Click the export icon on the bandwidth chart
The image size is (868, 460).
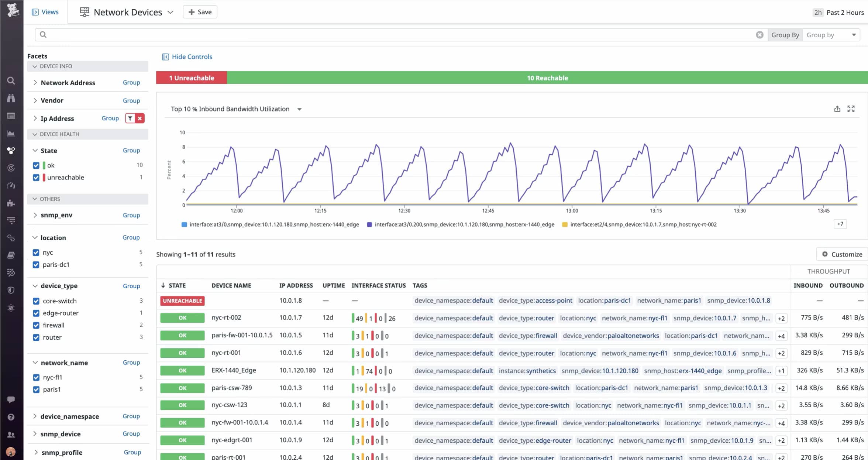pyautogui.click(x=837, y=109)
